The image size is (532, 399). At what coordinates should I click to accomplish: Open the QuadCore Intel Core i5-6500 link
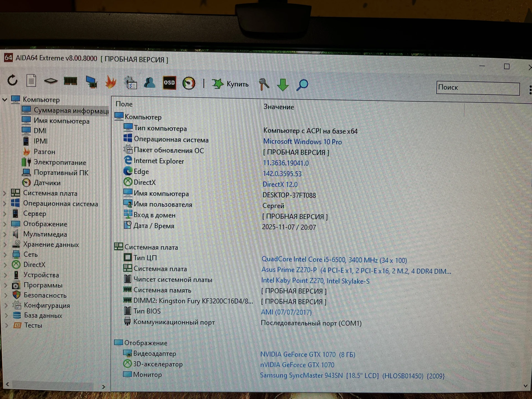click(334, 260)
